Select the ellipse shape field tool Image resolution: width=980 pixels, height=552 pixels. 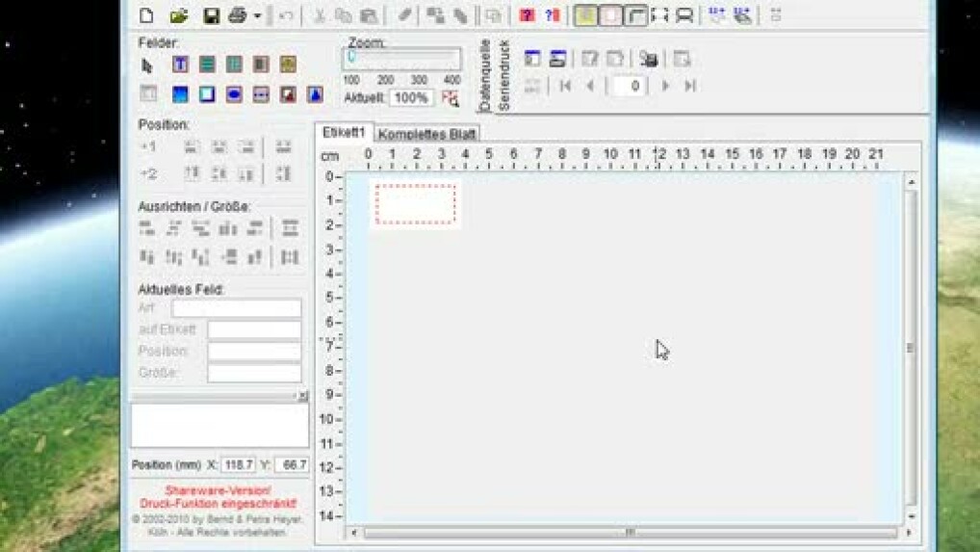coord(234,95)
